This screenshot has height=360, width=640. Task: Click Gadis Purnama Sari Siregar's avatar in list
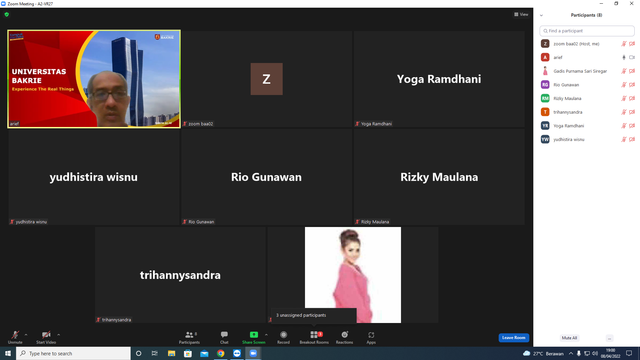pos(545,71)
